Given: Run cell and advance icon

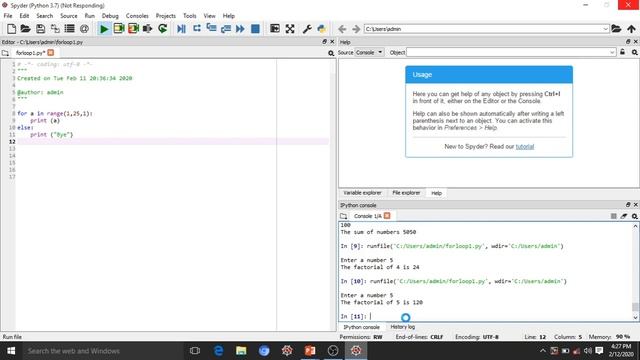Looking at the screenshot, I should tap(133, 29).
